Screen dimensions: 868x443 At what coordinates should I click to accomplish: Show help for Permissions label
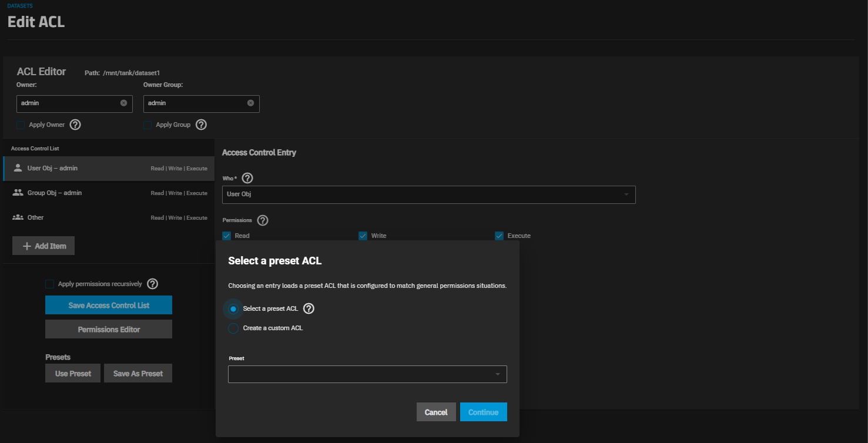[x=263, y=220]
